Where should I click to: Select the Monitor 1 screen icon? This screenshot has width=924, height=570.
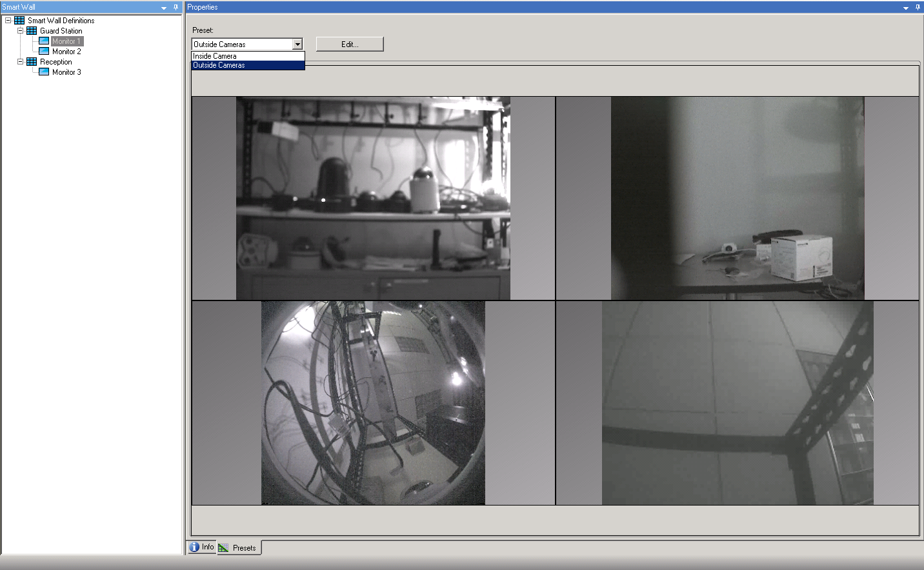tap(43, 41)
